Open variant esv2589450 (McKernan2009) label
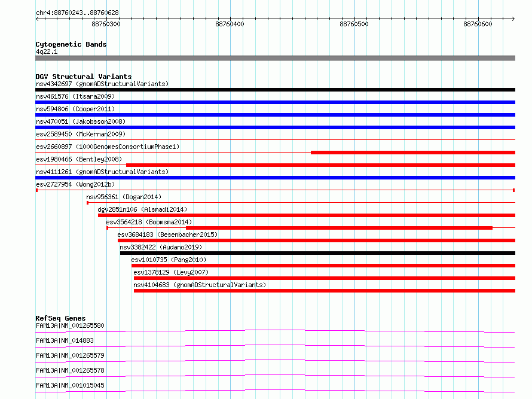Image resolution: width=532 pixels, height=399 pixels. point(81,134)
